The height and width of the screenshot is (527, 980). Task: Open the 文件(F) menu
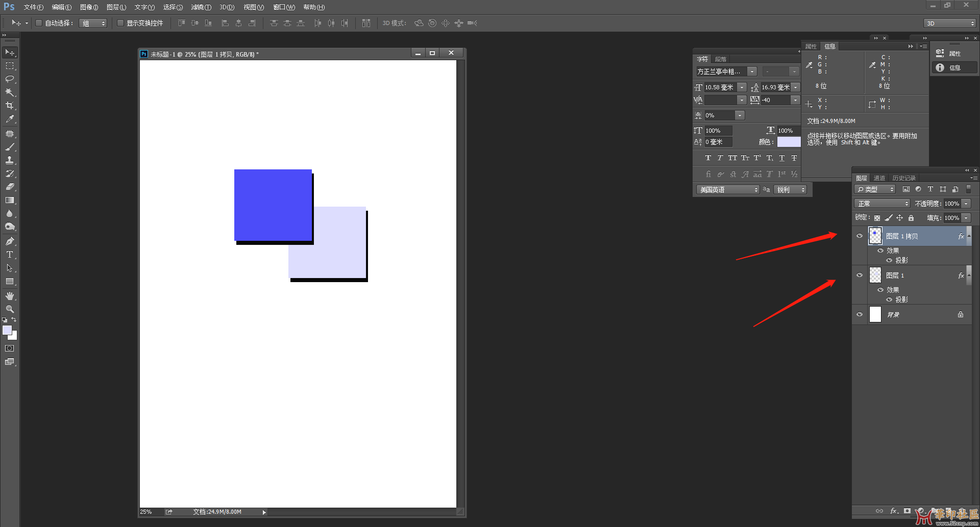(x=34, y=7)
